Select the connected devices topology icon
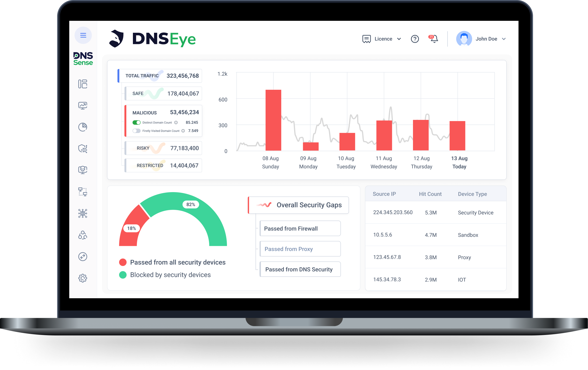 (83, 192)
